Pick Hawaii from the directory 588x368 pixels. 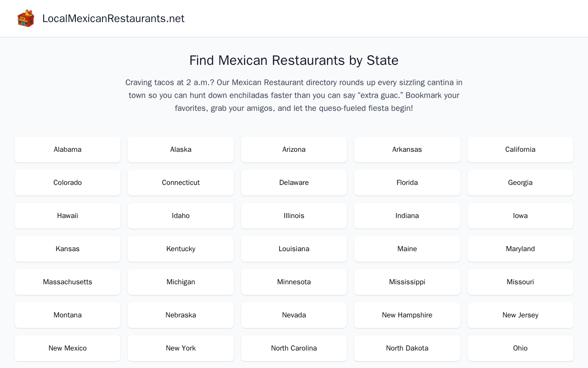pyautogui.click(x=68, y=216)
